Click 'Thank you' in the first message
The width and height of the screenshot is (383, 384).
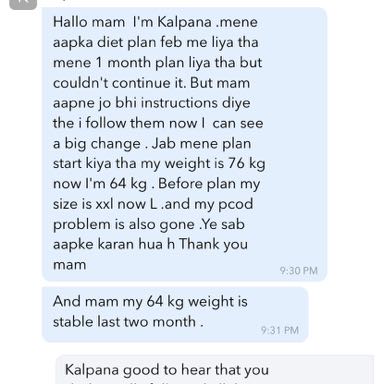coord(213,244)
